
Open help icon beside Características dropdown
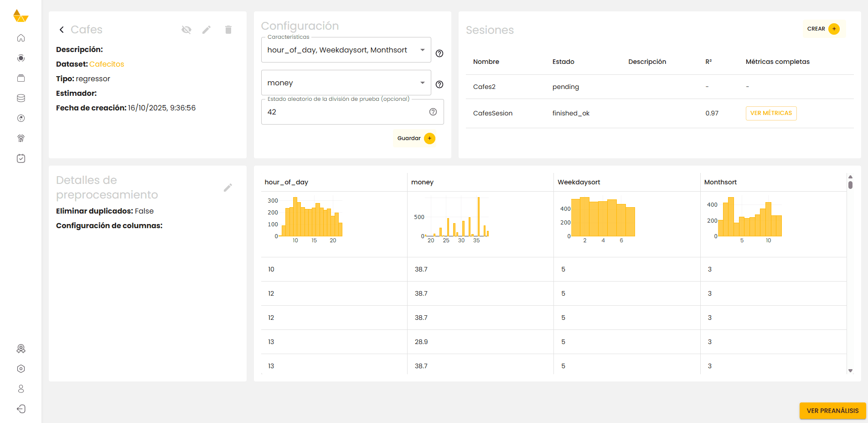point(439,53)
